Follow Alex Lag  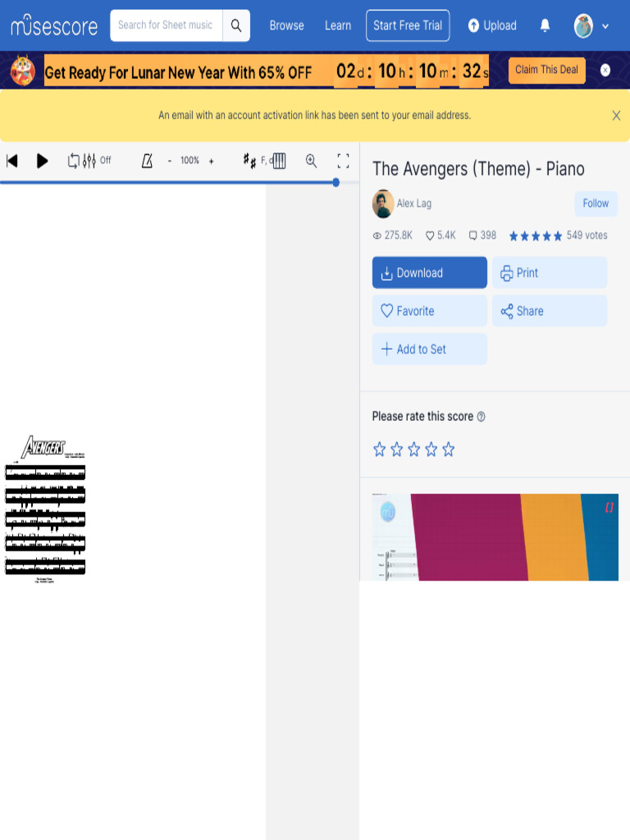[x=596, y=203]
